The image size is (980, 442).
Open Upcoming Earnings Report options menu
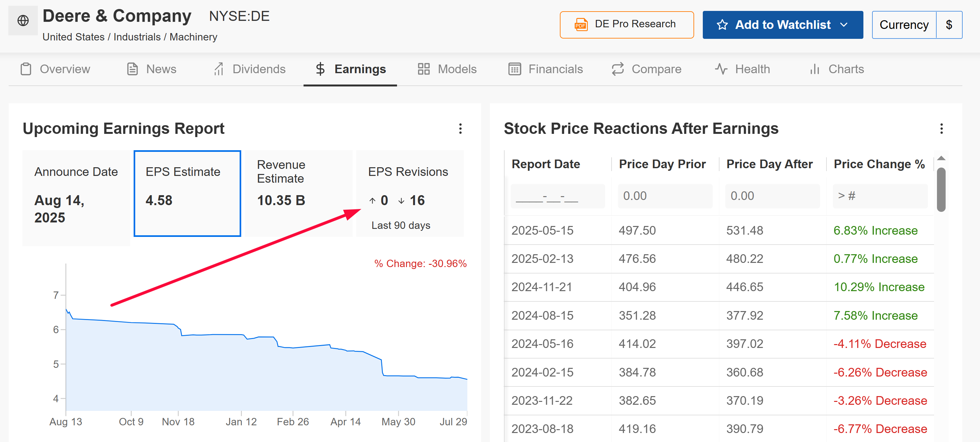coord(460,128)
